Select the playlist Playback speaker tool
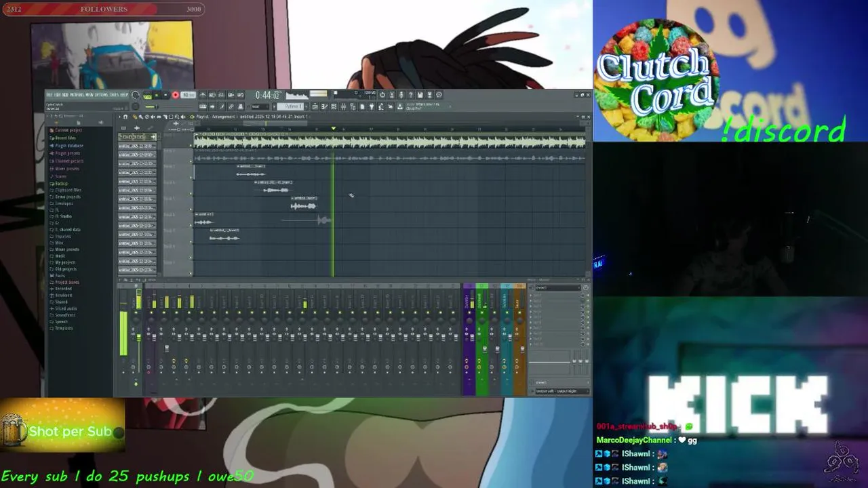Viewport: 868px width, 488px height. (x=183, y=117)
